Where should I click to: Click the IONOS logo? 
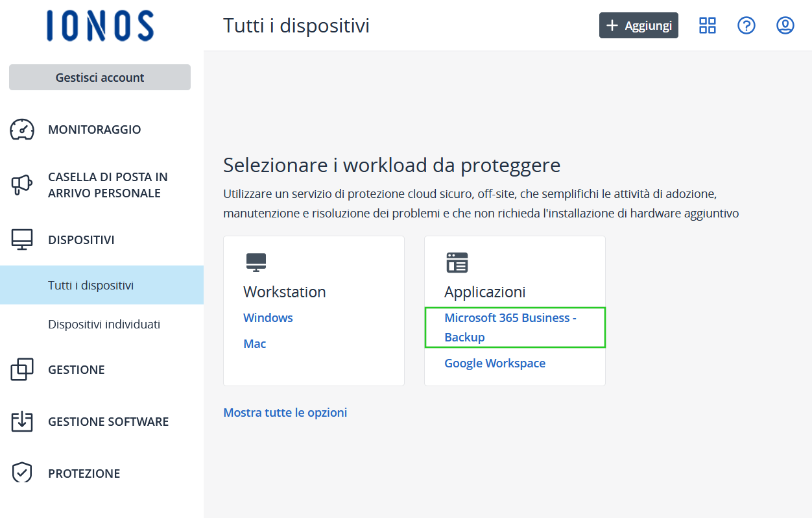(99, 26)
